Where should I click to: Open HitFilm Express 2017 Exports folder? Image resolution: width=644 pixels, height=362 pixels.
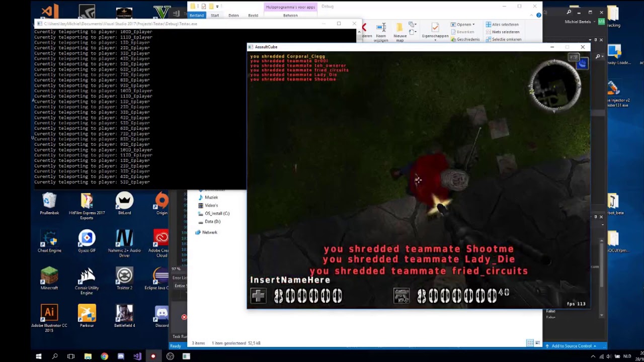tap(87, 206)
